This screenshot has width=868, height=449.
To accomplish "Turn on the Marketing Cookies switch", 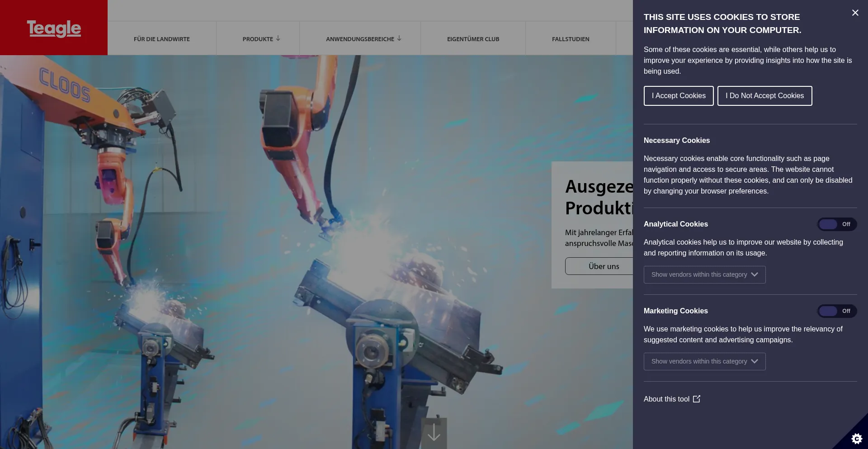I will (836, 311).
